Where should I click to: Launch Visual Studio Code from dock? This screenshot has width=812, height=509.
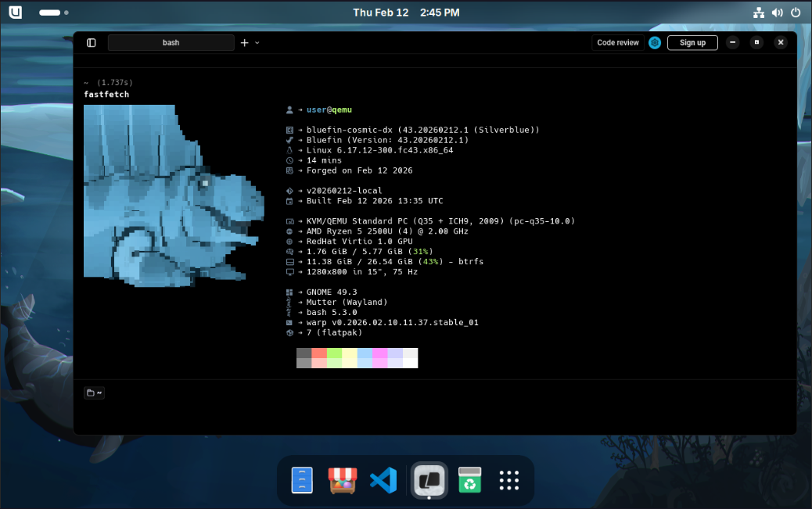(383, 480)
